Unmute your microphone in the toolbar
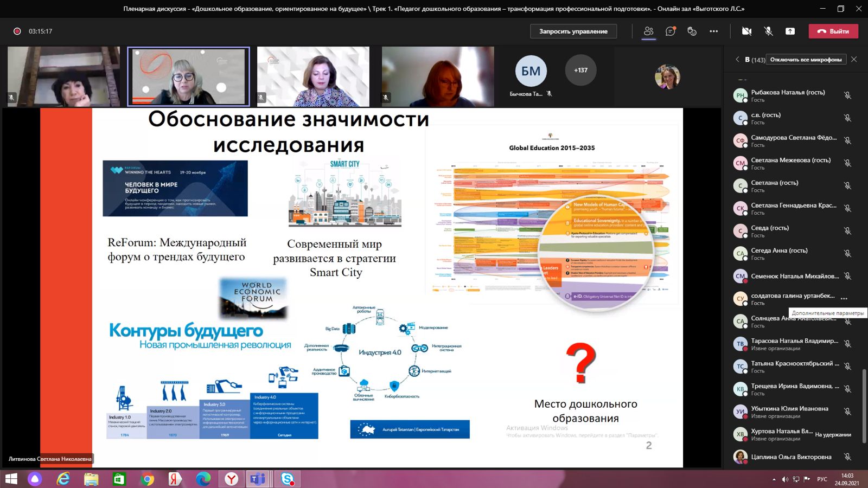Viewport: 868px width, 488px height. (x=768, y=31)
